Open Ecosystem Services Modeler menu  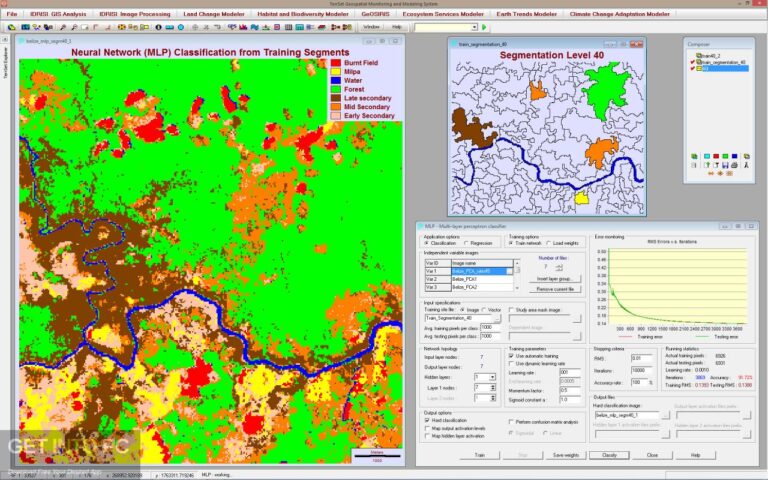coord(443,14)
